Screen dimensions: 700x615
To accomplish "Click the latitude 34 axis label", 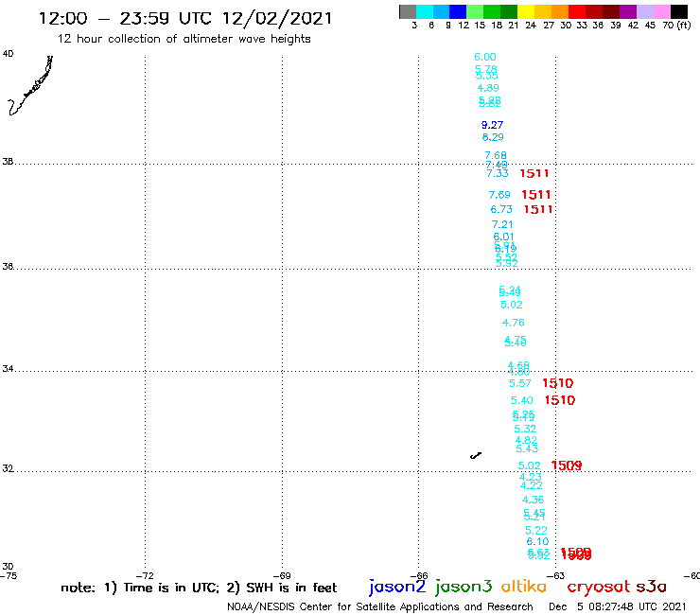I will [8, 369].
